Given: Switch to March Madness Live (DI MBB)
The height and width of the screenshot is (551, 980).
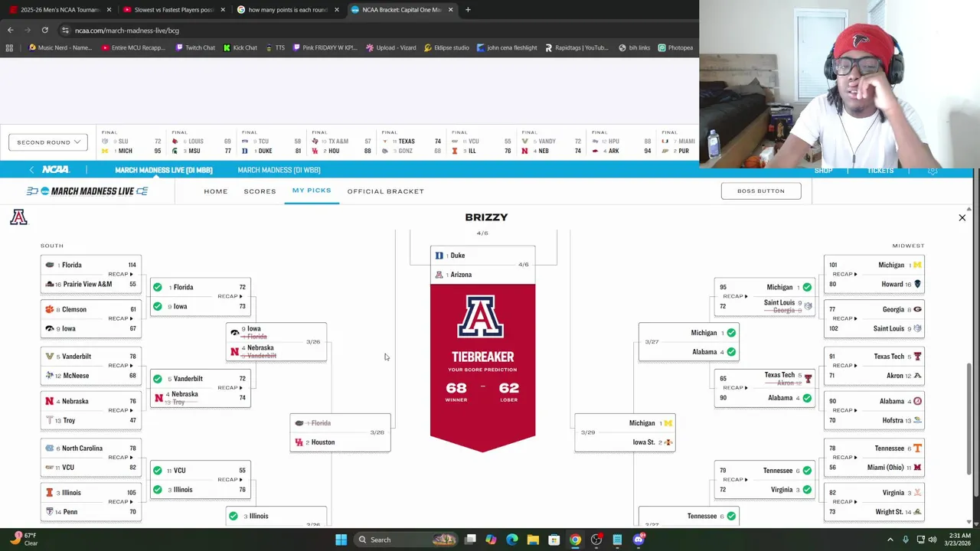Looking at the screenshot, I should 164,170.
